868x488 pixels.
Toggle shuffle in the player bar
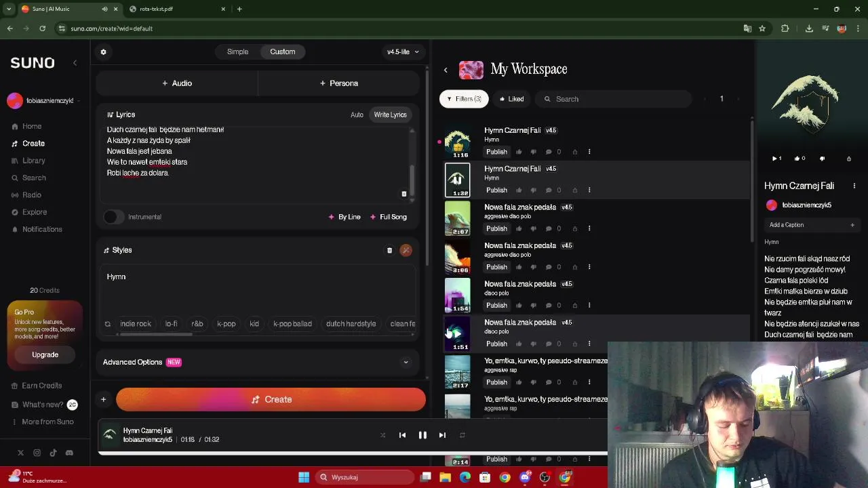tap(382, 435)
